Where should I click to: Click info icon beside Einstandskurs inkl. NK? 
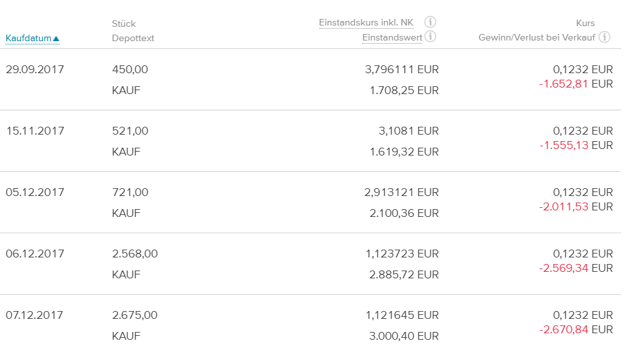(430, 22)
